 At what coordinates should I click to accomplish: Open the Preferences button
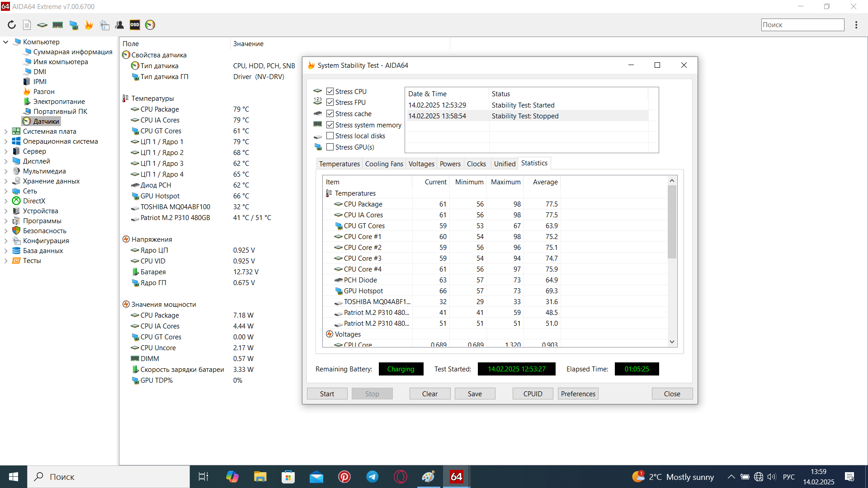point(578,394)
